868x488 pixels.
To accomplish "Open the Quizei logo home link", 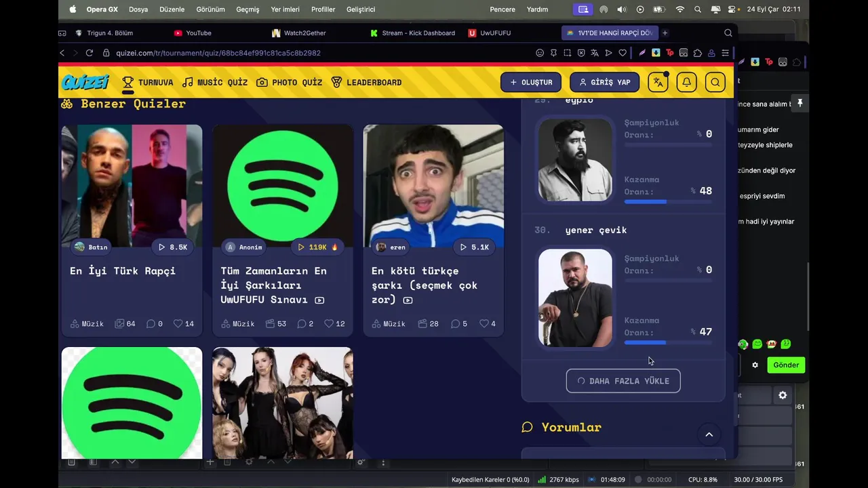I will (85, 82).
